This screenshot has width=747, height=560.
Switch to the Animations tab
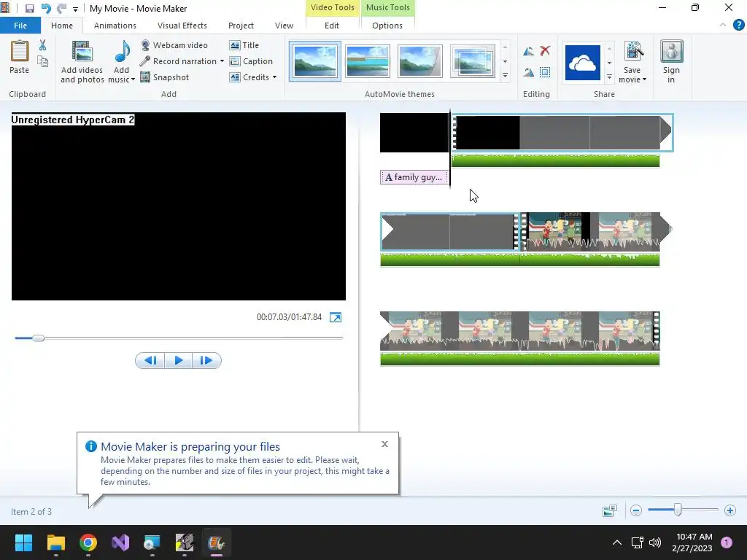(115, 26)
